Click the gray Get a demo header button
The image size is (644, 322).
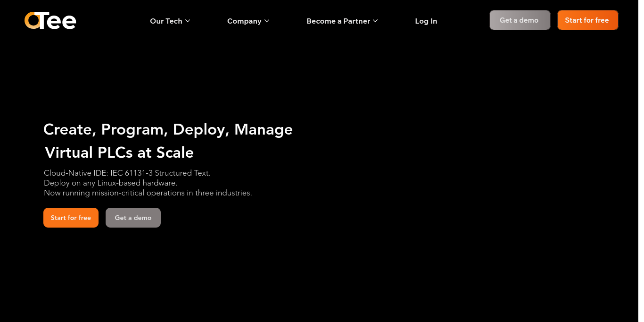point(520,20)
